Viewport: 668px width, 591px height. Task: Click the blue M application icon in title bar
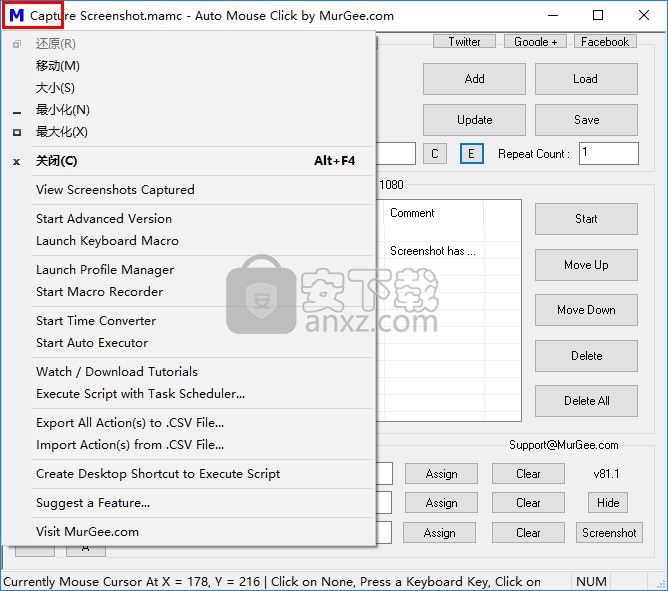17,15
